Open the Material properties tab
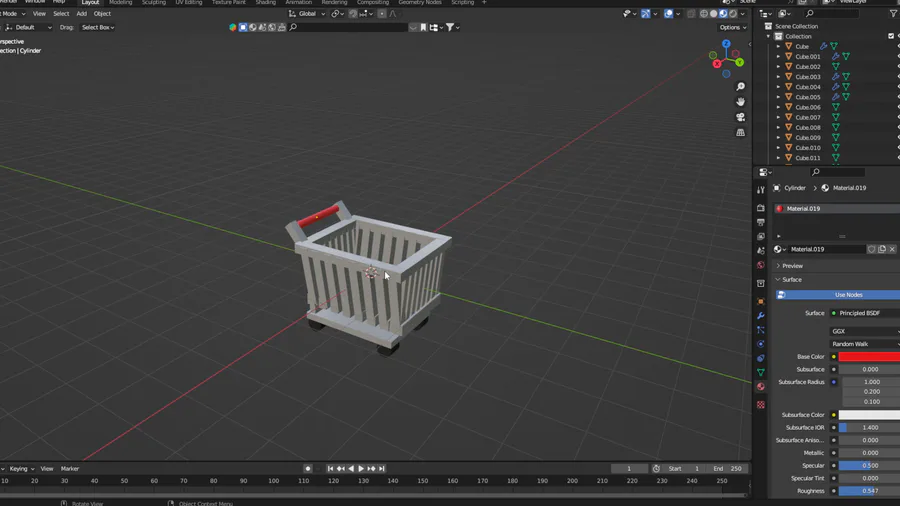900x506 pixels. [761, 387]
